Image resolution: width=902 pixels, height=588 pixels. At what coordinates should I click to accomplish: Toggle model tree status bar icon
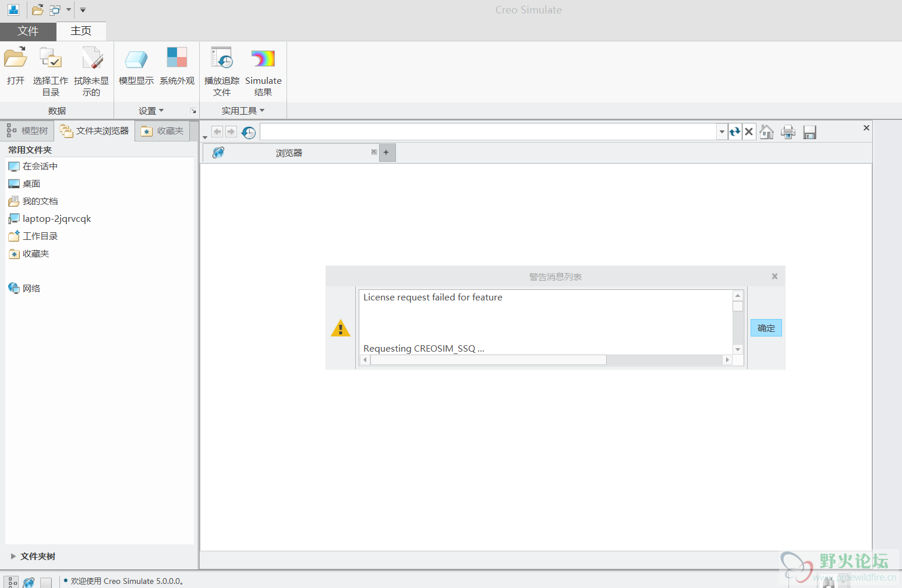[x=12, y=582]
